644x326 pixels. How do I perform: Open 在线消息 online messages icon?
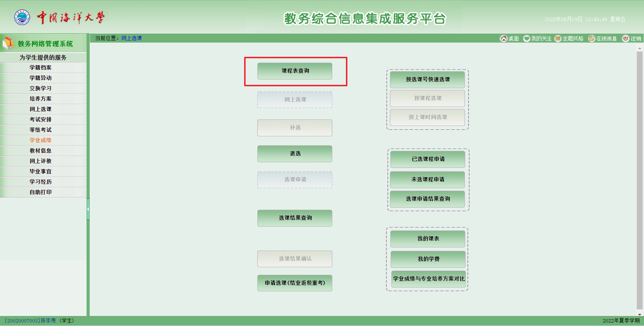pos(592,38)
